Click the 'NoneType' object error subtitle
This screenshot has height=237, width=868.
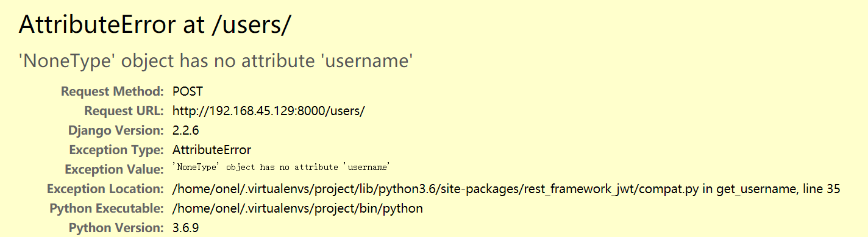point(216,60)
